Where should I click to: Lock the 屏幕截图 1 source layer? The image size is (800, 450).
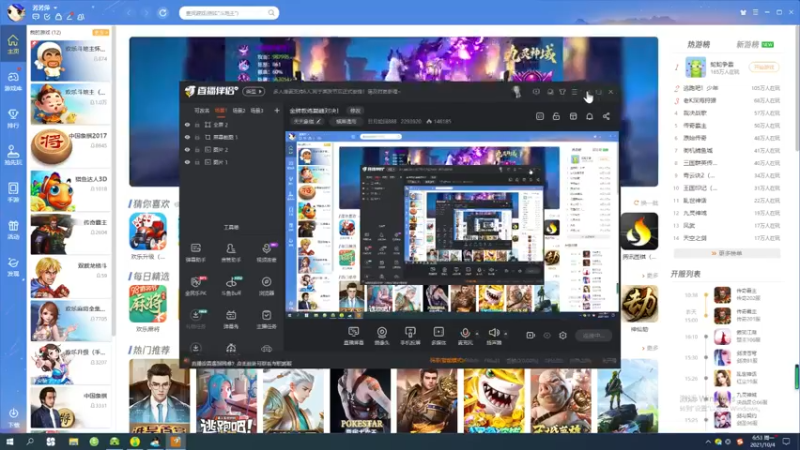pyautogui.click(x=197, y=137)
